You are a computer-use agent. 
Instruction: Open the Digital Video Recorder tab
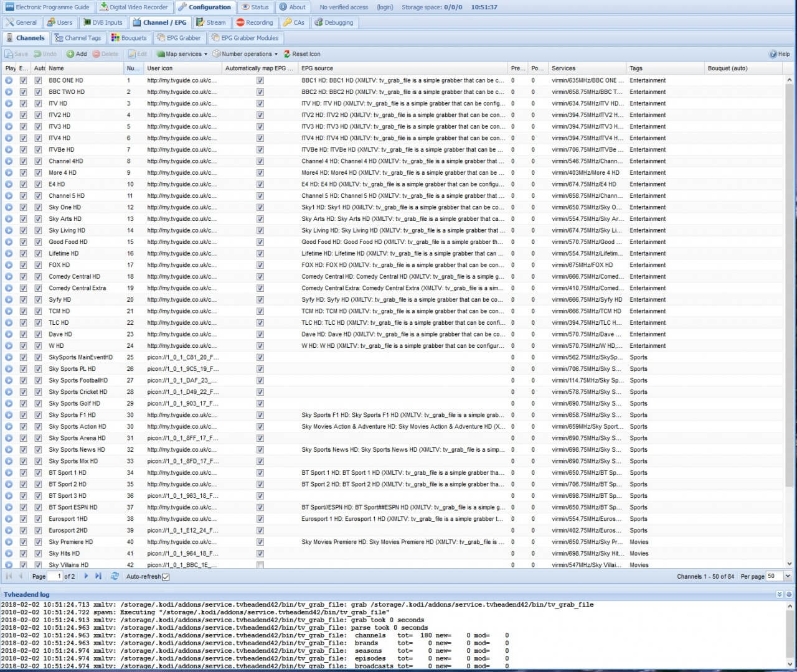point(134,7)
